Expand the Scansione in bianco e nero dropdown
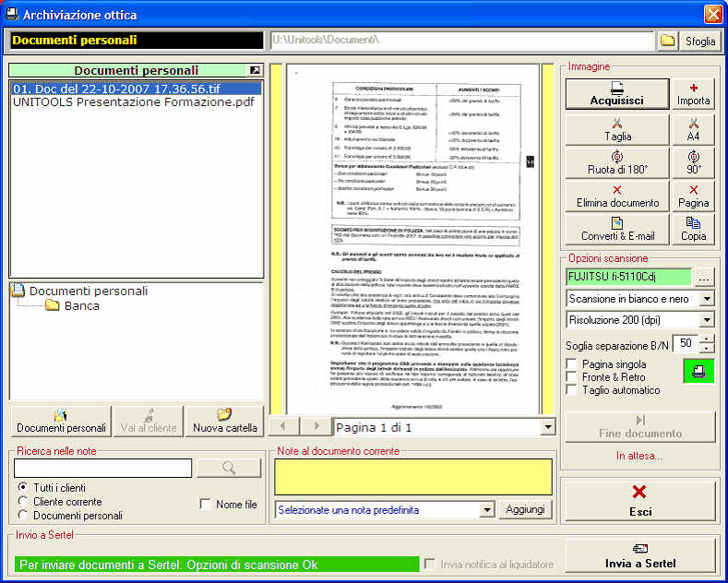Image resolution: width=728 pixels, height=583 pixels. (706, 299)
